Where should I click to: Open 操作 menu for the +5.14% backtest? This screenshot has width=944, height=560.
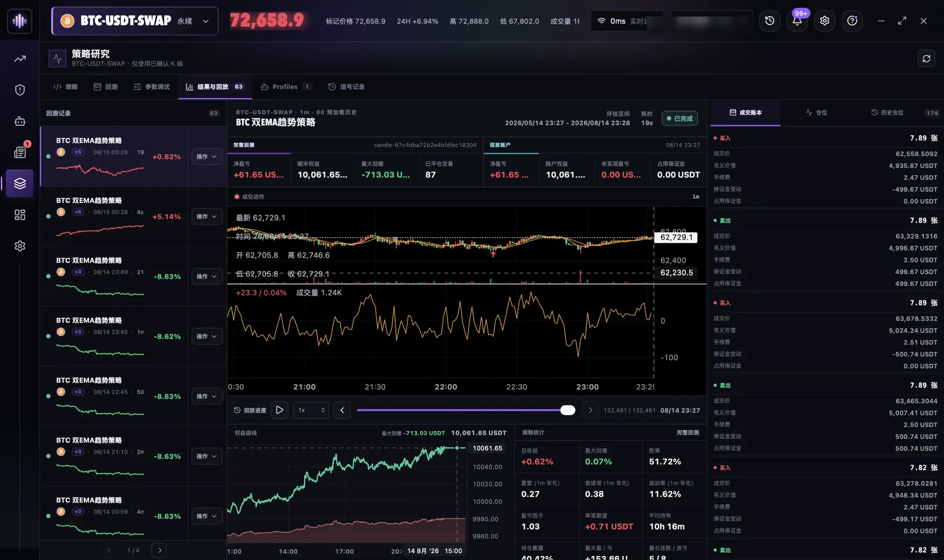pos(207,217)
